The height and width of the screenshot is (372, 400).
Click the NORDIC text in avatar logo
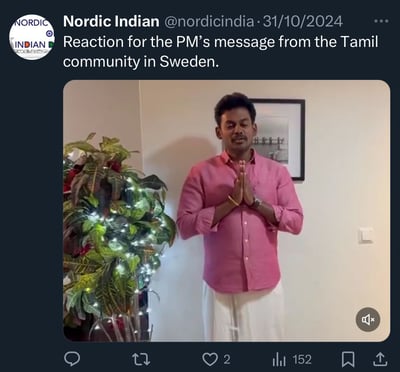point(33,25)
